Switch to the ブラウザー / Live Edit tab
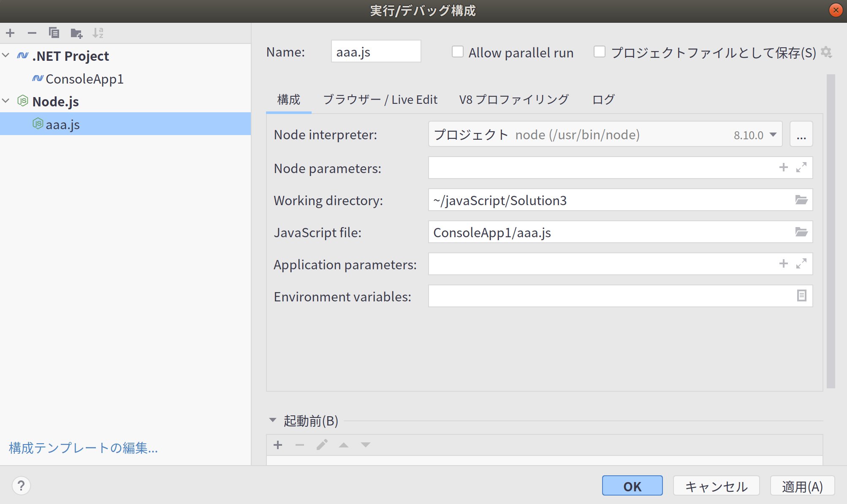Image resolution: width=847 pixels, height=504 pixels. pyautogui.click(x=380, y=100)
